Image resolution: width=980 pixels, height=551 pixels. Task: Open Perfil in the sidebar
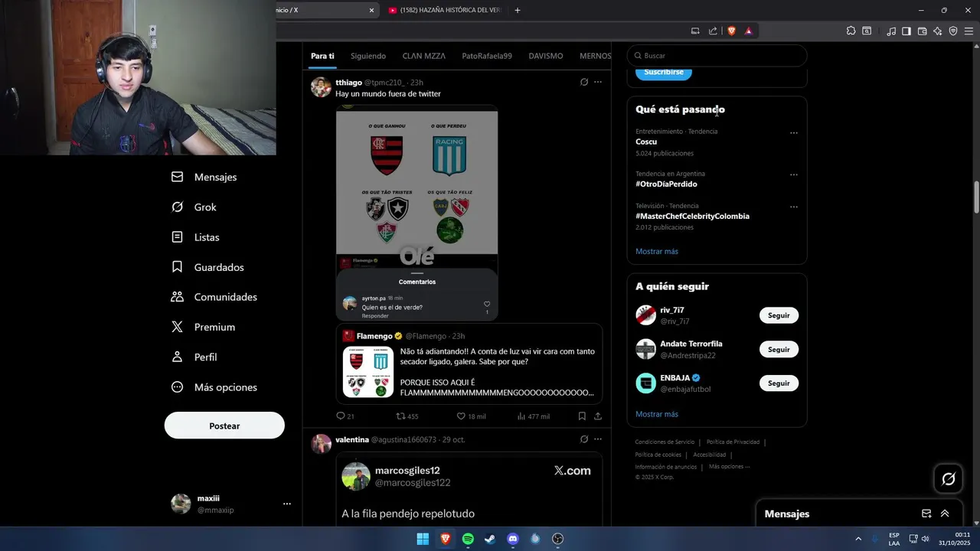tap(194, 357)
